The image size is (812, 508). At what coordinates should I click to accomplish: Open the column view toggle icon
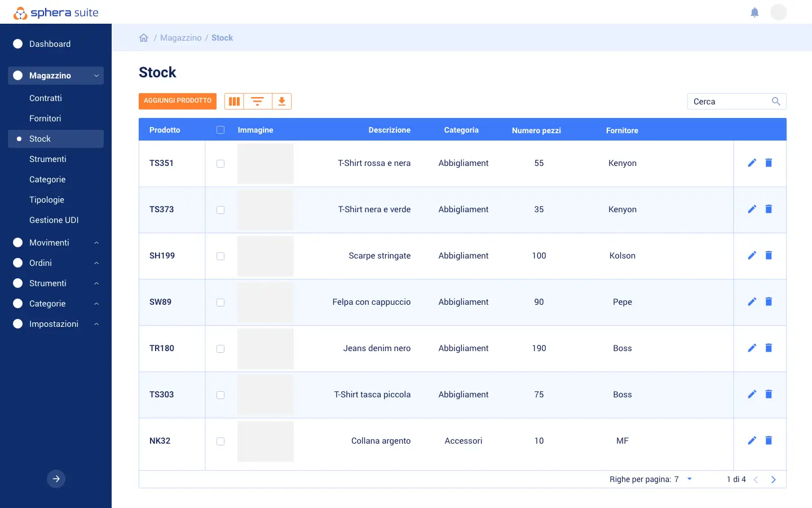pyautogui.click(x=234, y=101)
